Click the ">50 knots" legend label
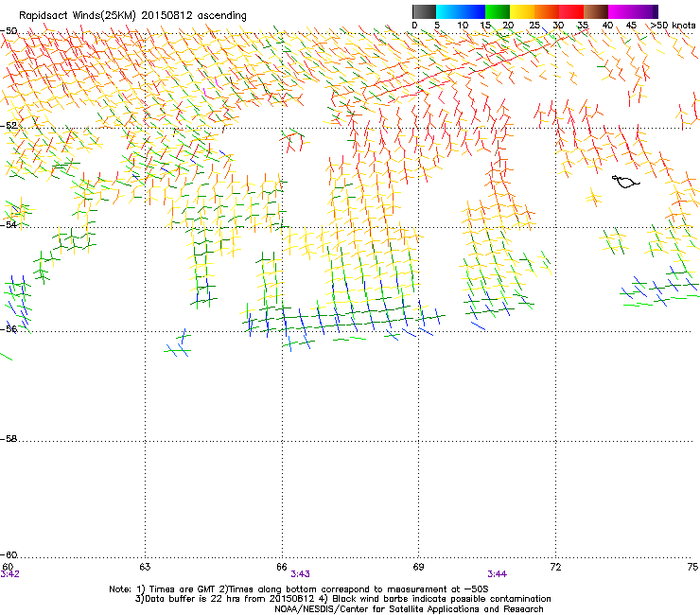The height and width of the screenshot is (615, 700). point(673,26)
